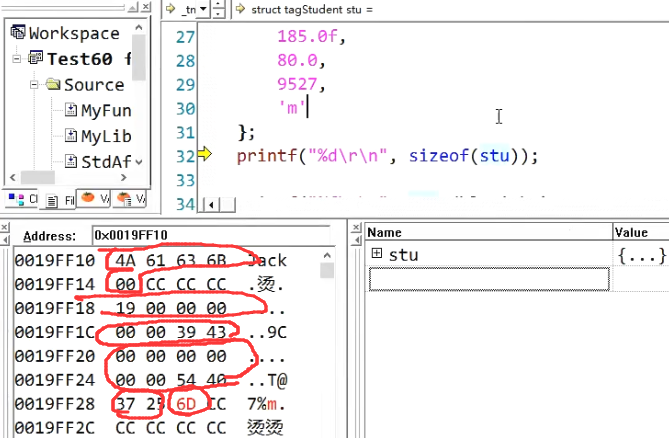Click the Workspace root icon

[x=17, y=33]
